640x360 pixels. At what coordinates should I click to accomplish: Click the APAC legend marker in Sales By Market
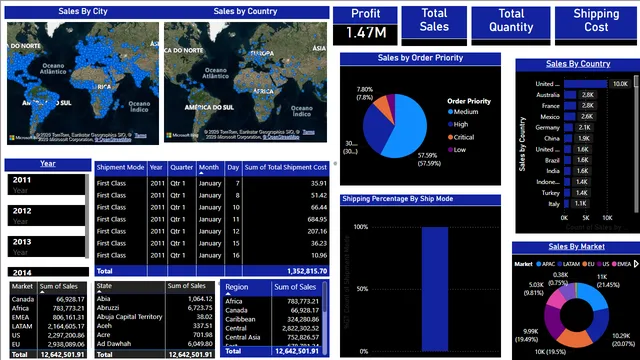538,264
